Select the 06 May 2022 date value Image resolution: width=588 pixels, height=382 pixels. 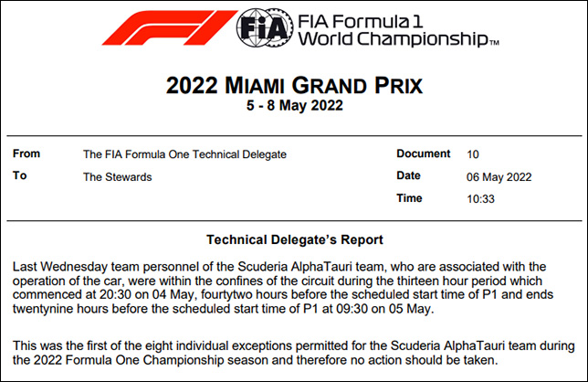499,176
